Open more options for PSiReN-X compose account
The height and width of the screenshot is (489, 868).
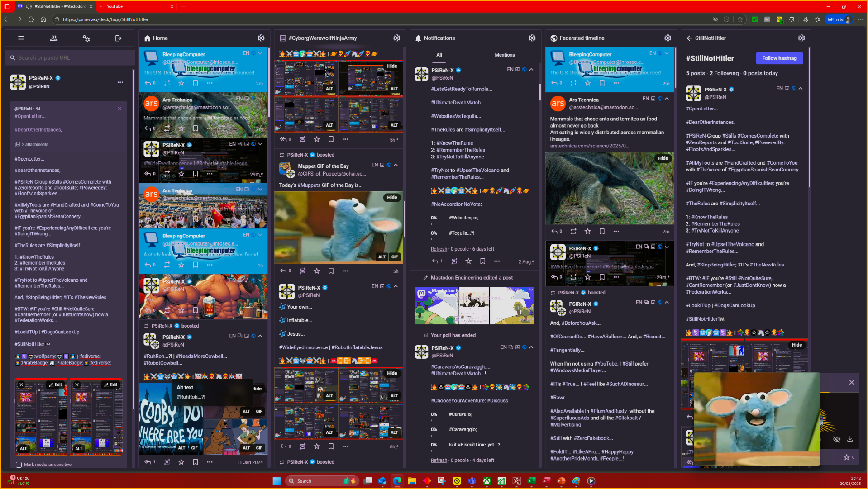pos(120,82)
